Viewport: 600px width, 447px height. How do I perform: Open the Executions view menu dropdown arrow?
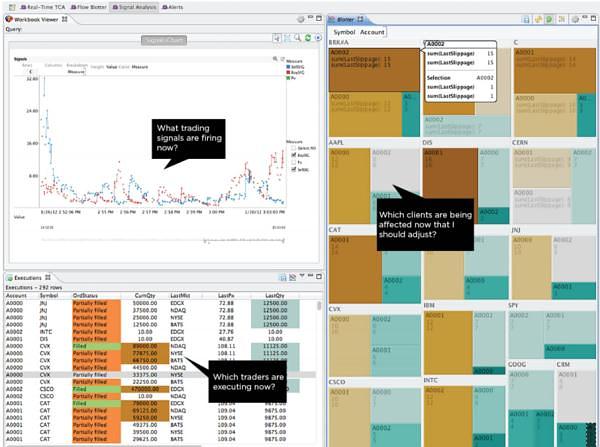pyautogui.click(x=302, y=276)
